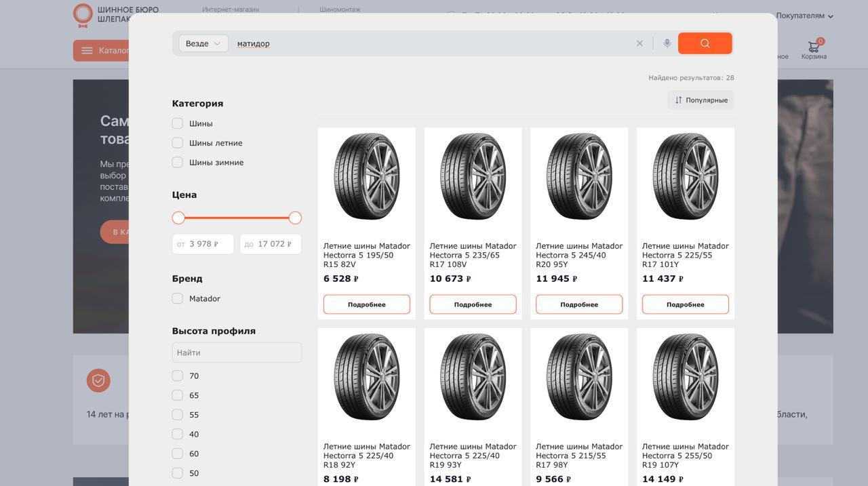This screenshot has height=486, width=868.
Task: Click the minimum price 3 978 field
Action: point(203,244)
